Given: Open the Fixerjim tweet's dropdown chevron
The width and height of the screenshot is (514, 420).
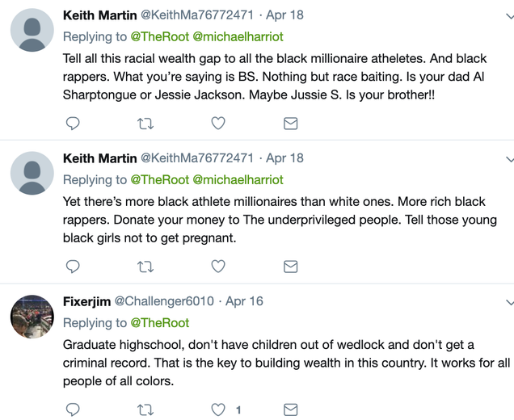Looking at the screenshot, I should tap(510, 302).
